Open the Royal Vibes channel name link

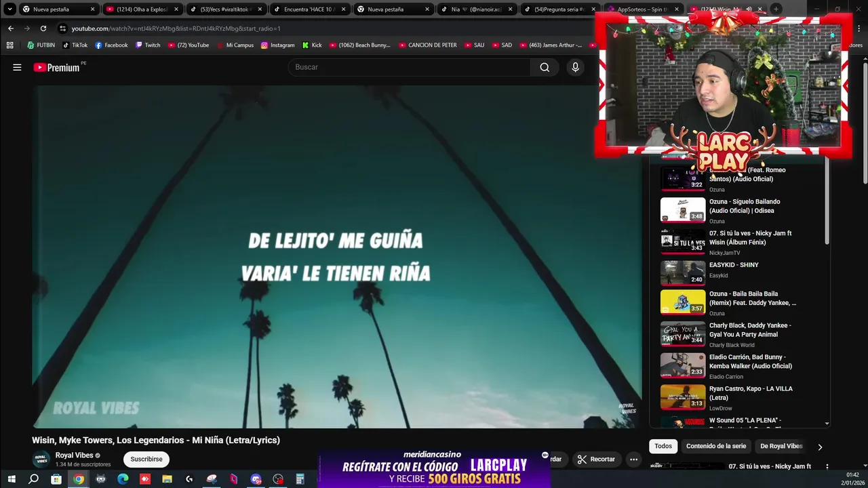pyautogui.click(x=74, y=455)
